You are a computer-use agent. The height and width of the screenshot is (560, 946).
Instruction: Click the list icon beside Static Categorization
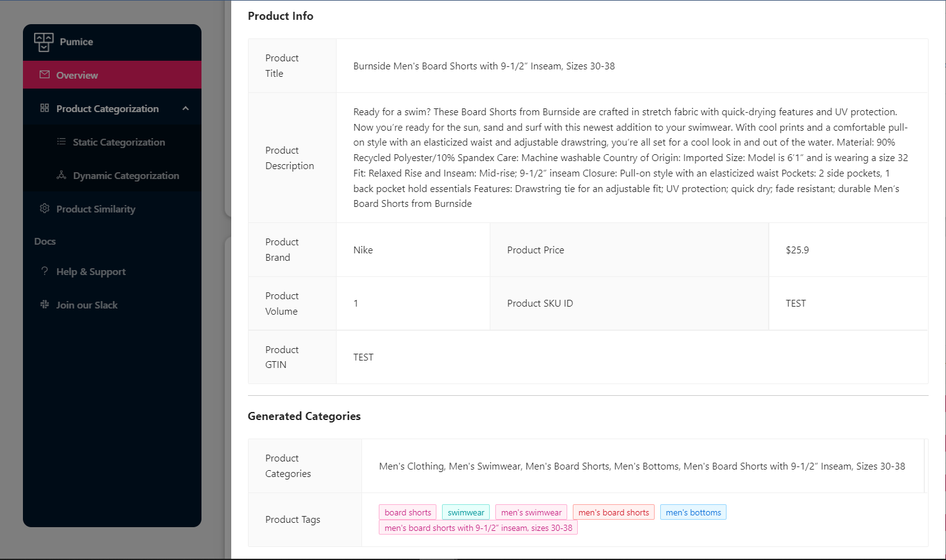[61, 142]
